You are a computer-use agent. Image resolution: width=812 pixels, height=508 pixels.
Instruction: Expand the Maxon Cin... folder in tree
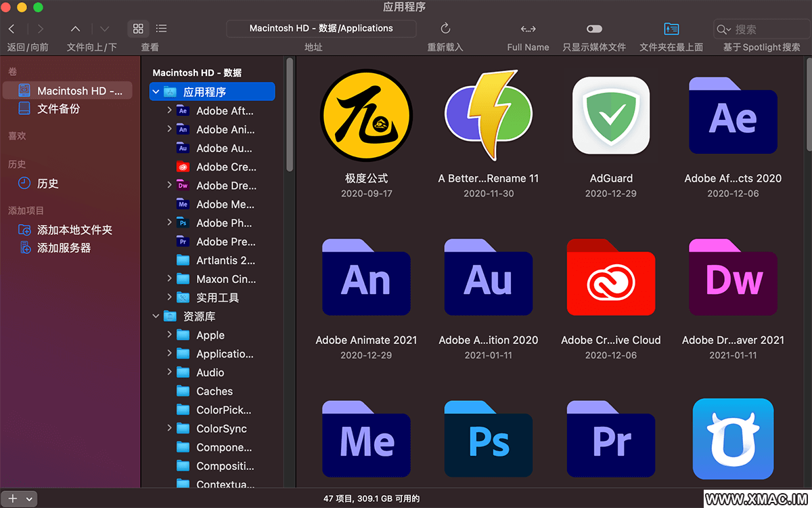pos(169,278)
